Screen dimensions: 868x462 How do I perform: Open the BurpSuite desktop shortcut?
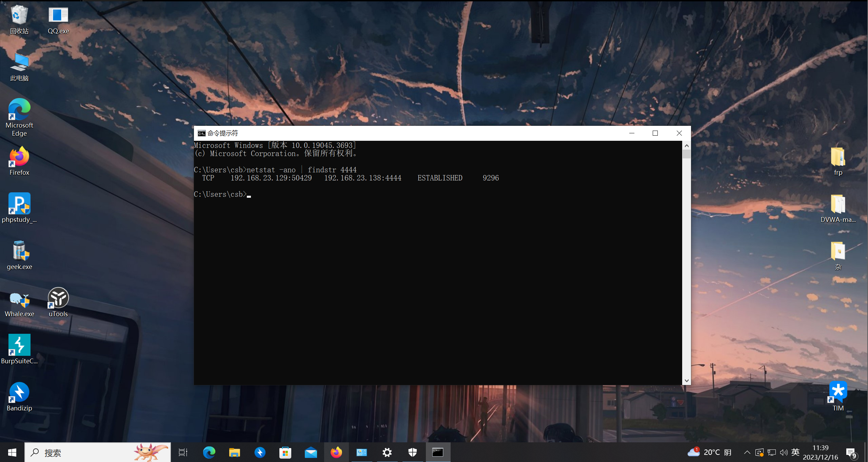(x=19, y=349)
